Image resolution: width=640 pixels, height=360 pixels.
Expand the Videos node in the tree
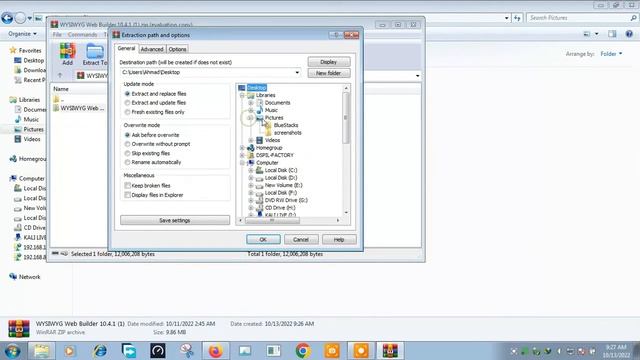pos(251,140)
